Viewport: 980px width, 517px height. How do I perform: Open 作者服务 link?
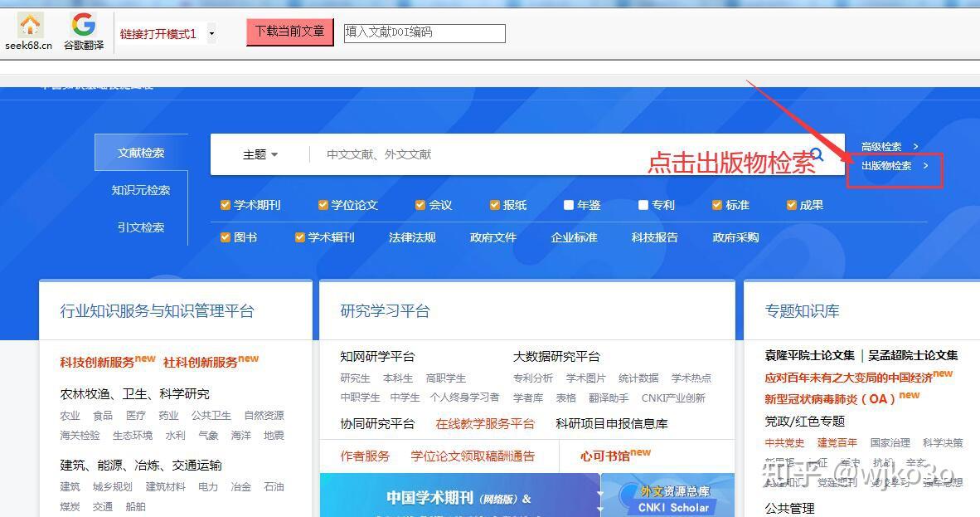(365, 456)
